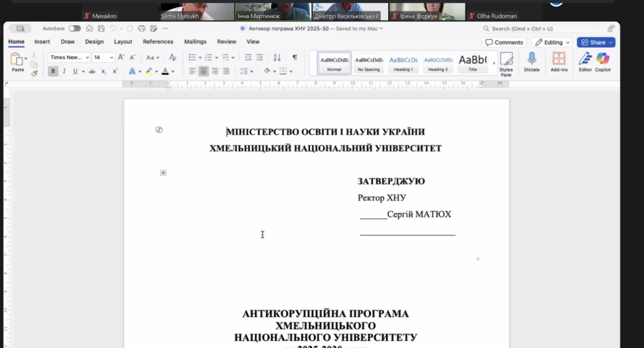
Task: Apply Text Effects blue A icon
Action: [132, 71]
